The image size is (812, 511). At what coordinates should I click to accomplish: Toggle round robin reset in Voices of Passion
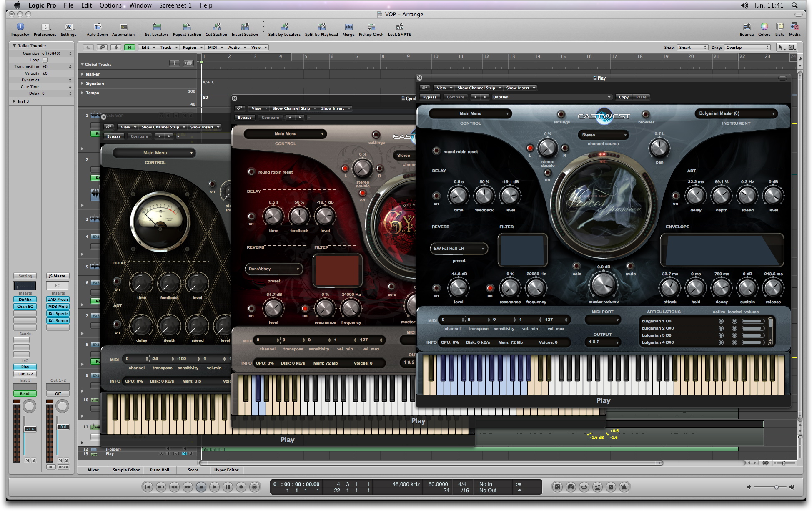[436, 151]
